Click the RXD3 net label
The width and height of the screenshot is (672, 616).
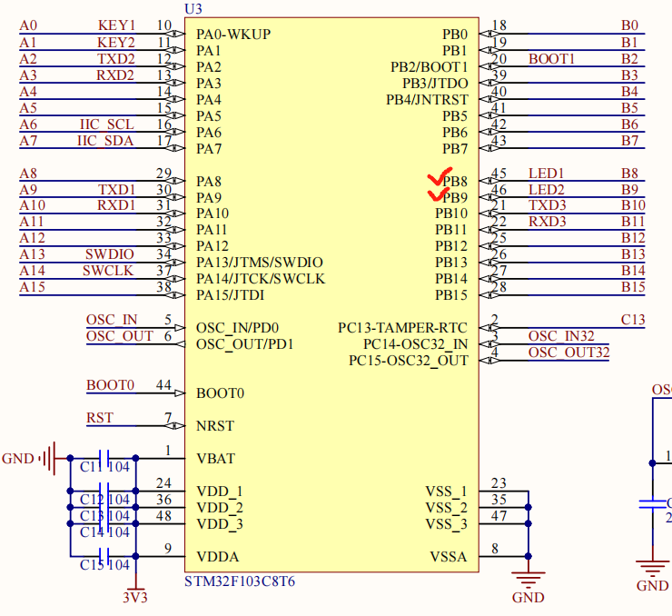tap(548, 222)
